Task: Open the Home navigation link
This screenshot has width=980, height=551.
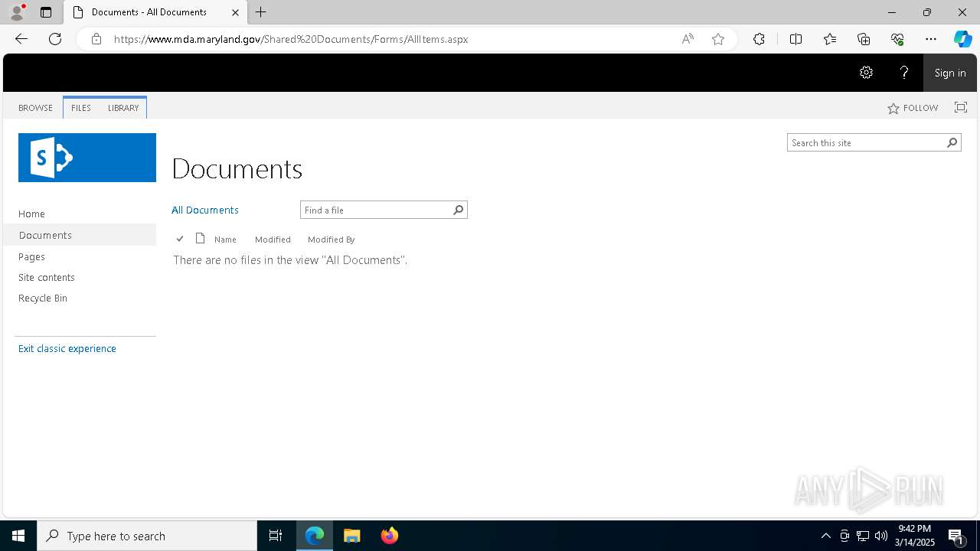Action: coord(32,214)
